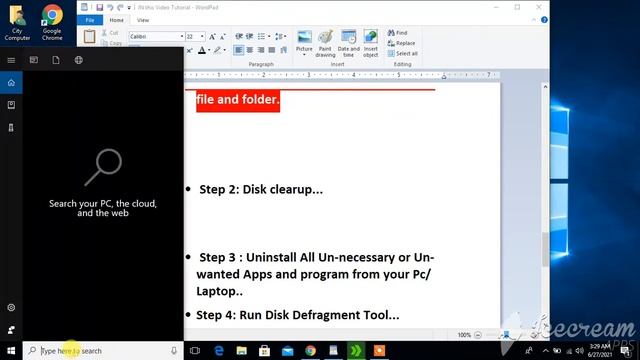Open Task View on the taskbar
640x360 pixels.
coord(195,351)
